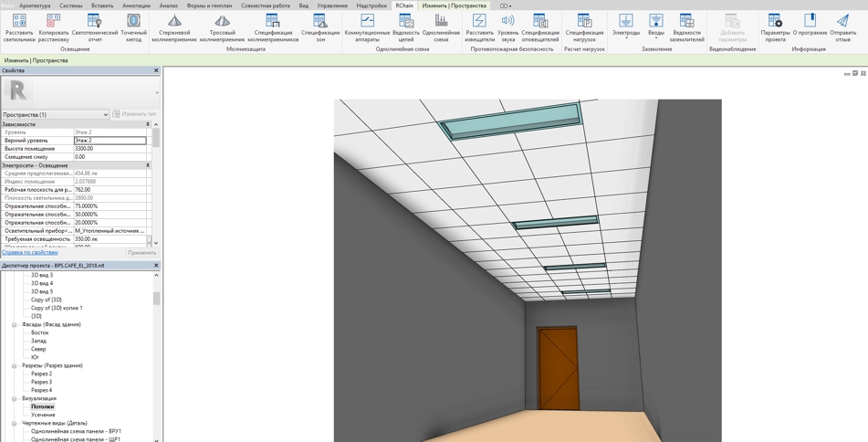The width and height of the screenshot is (868, 442).
Task: Open the Светотехнический отчет tool
Action: click(x=94, y=22)
